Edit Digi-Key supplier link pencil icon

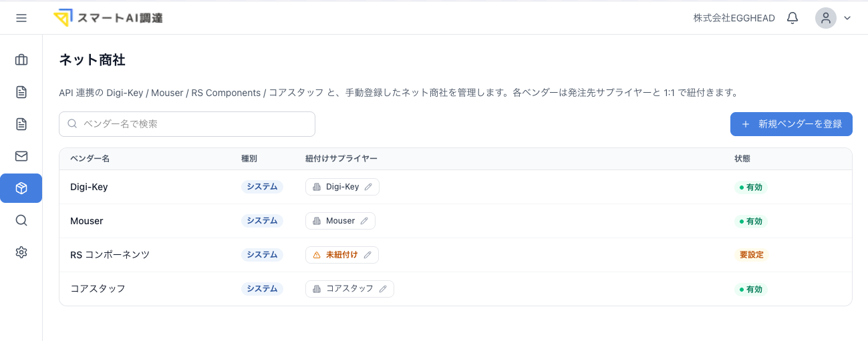pyautogui.click(x=368, y=187)
